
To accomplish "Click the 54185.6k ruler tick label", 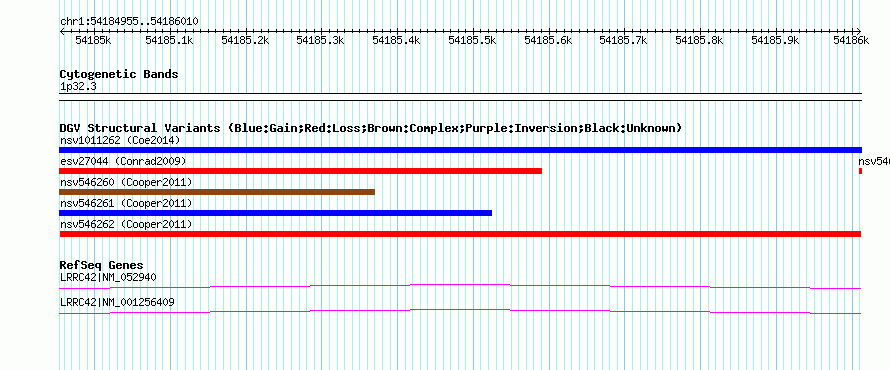I will (548, 40).
